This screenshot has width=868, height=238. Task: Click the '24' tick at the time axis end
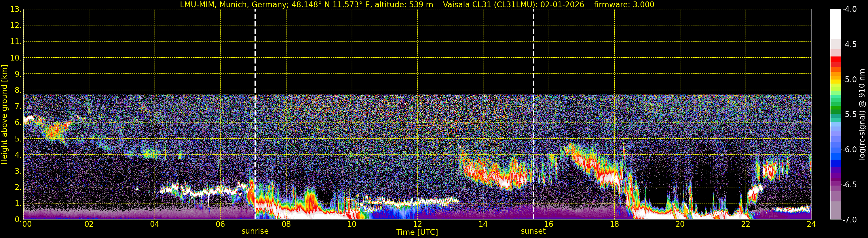(x=811, y=224)
